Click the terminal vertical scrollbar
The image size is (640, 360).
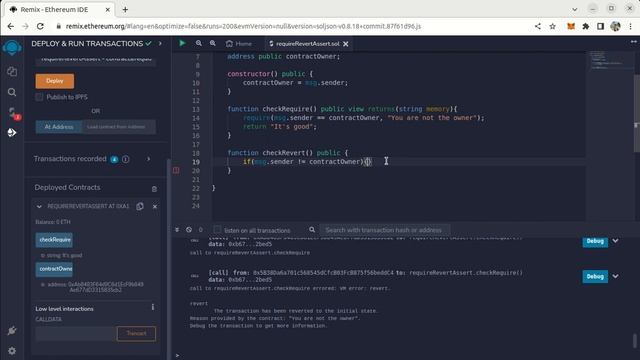[x=635, y=340]
